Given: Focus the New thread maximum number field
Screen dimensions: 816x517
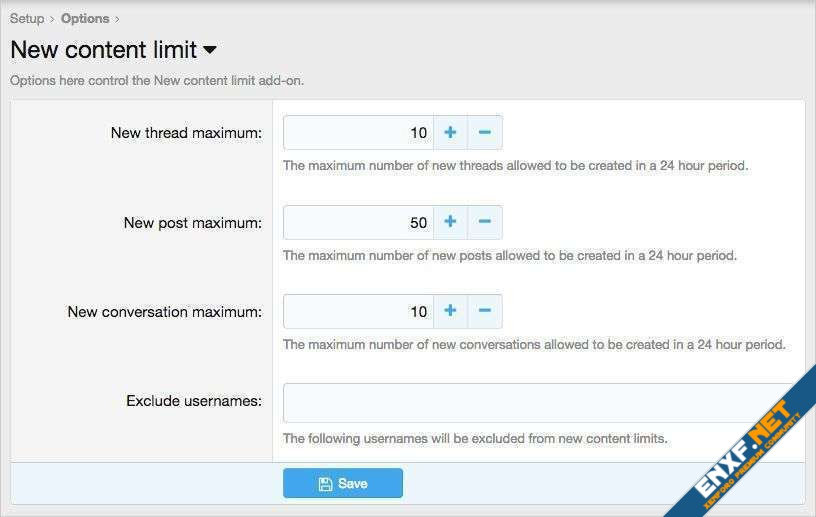Looking at the screenshot, I should pyautogui.click(x=358, y=132).
